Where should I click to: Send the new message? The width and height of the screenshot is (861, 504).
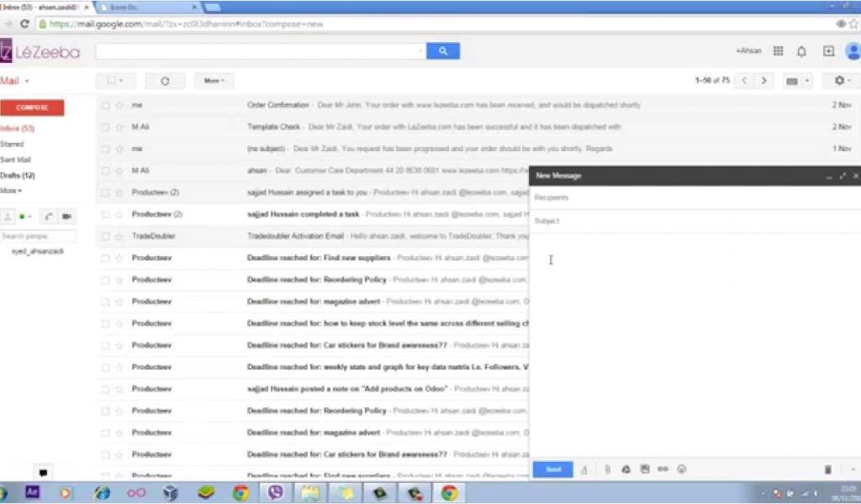[552, 469]
